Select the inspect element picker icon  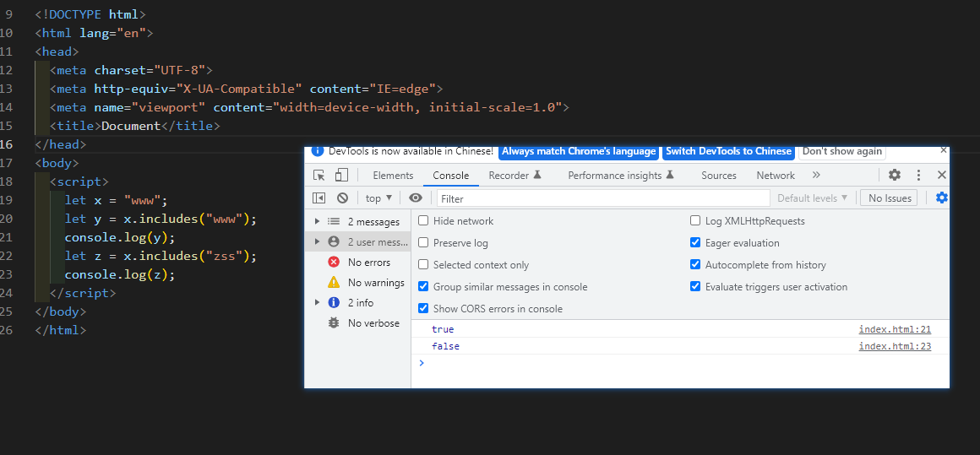click(319, 176)
